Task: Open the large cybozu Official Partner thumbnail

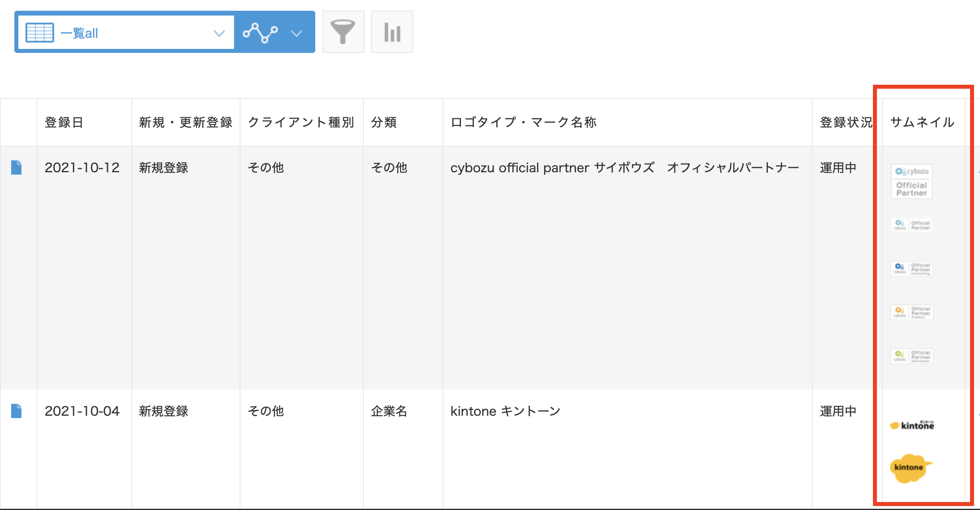Action: pyautogui.click(x=912, y=181)
